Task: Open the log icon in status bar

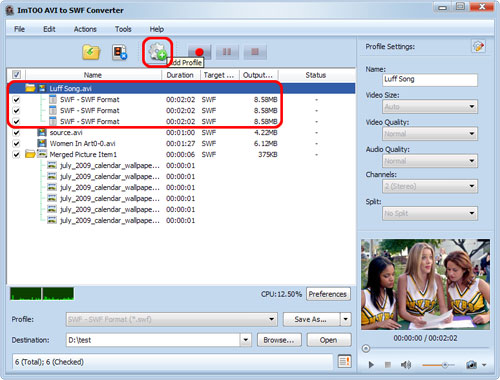Action: point(344,361)
